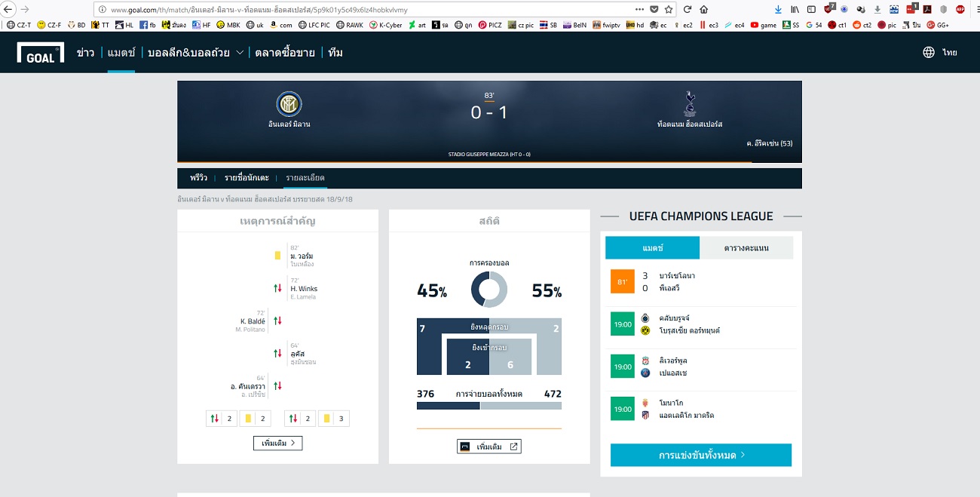Click the yellow card icon at 82'
Screen dimensions: 980x497
point(277,256)
